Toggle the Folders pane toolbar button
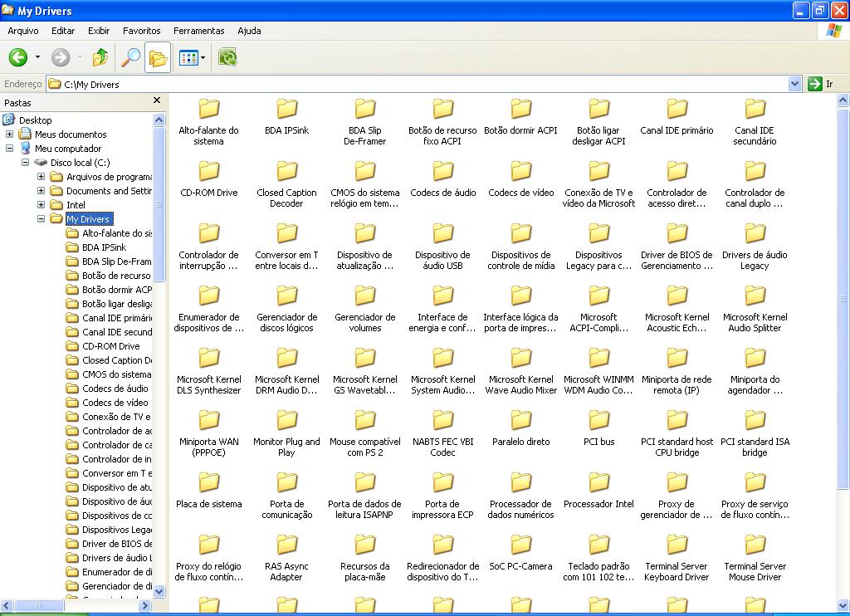The image size is (850, 616). [158, 57]
